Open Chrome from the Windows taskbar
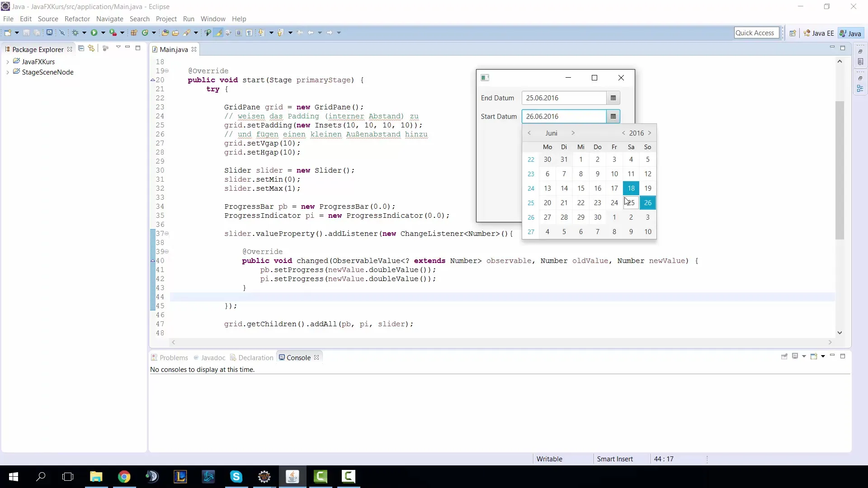Image resolution: width=868 pixels, height=488 pixels. [x=124, y=477]
